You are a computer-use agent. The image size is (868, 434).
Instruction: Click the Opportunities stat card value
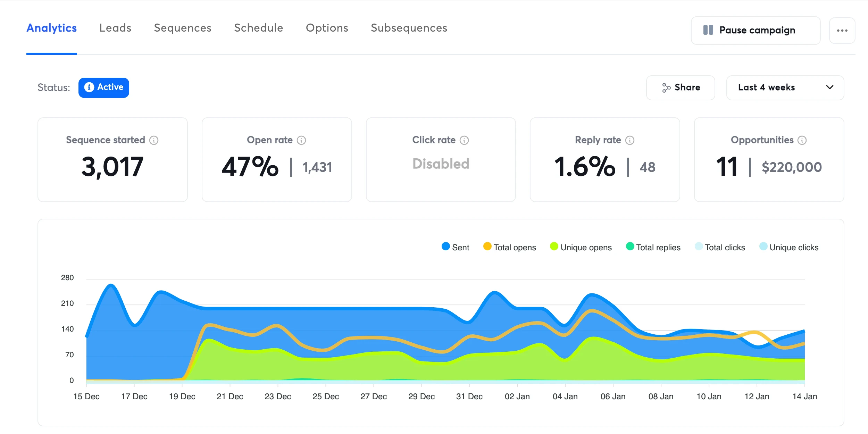(x=726, y=167)
